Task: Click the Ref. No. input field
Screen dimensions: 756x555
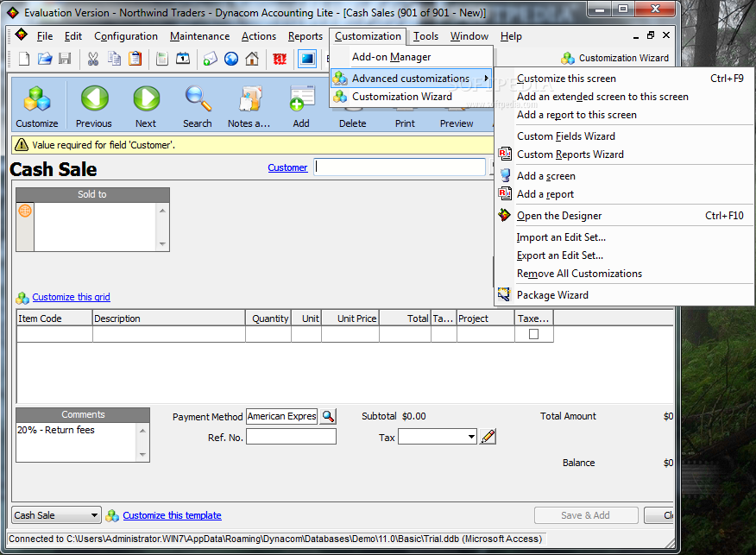Action: [x=291, y=437]
